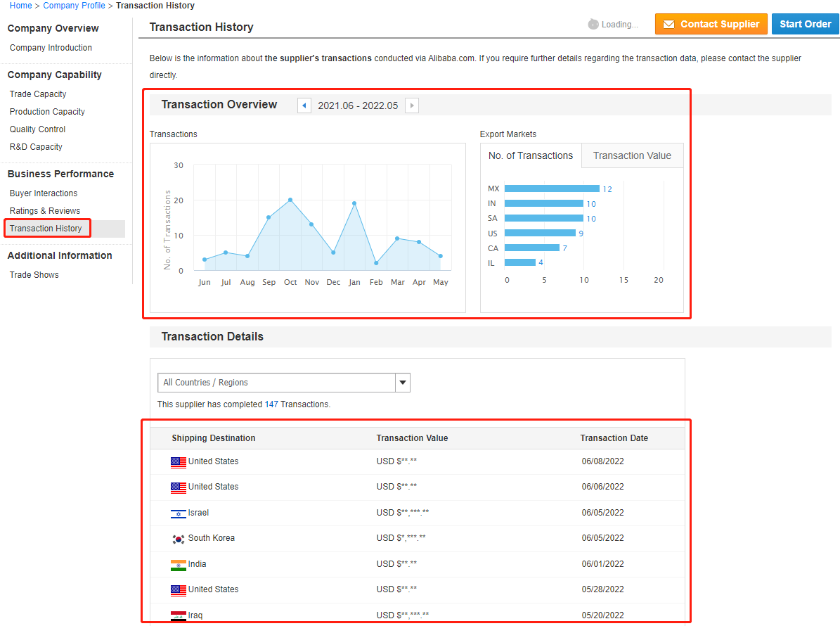
Task: Click the Israel flag icon
Action: 179,513
